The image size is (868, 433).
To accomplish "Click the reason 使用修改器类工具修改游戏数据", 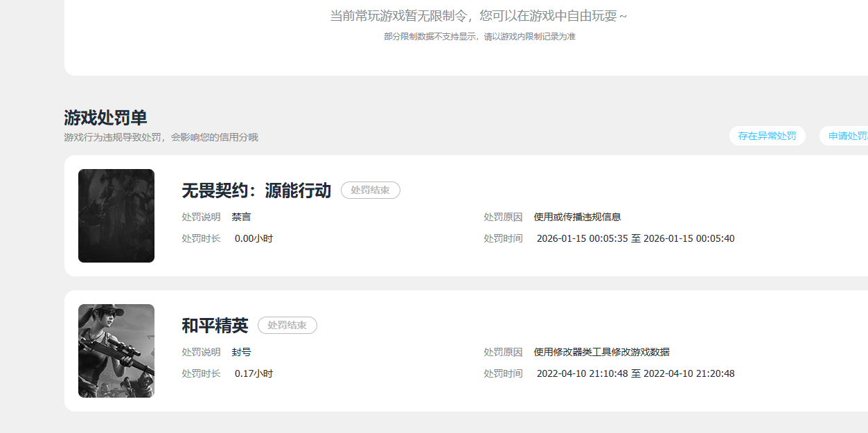I will tap(601, 352).
